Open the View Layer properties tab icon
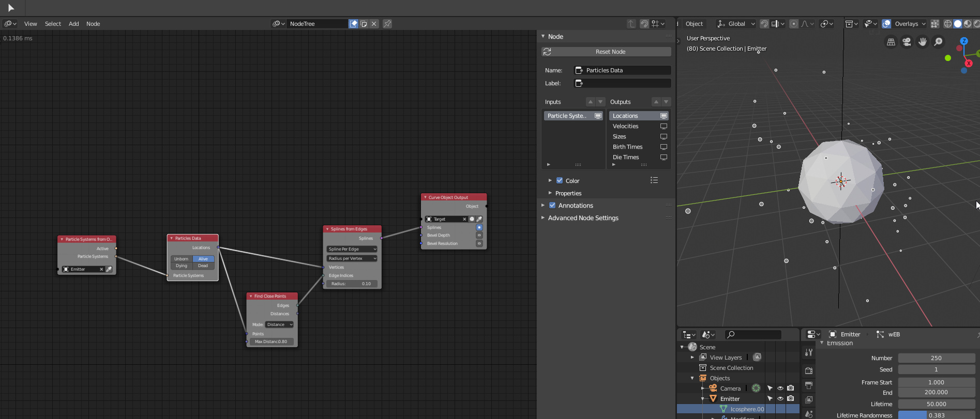This screenshot has width=980, height=419. [809, 400]
